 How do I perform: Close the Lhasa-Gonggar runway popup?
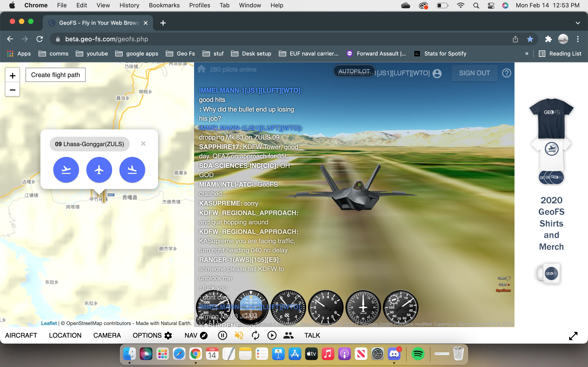[x=143, y=144]
